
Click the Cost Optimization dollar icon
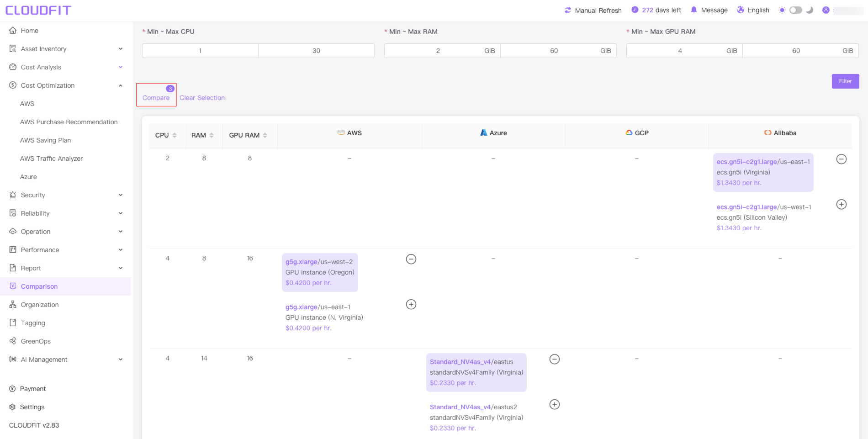click(13, 85)
